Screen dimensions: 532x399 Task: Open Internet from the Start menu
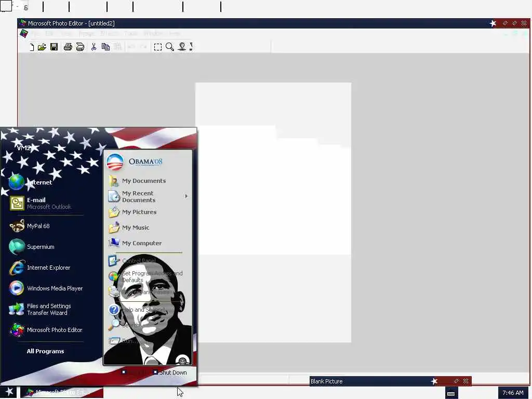(31, 182)
